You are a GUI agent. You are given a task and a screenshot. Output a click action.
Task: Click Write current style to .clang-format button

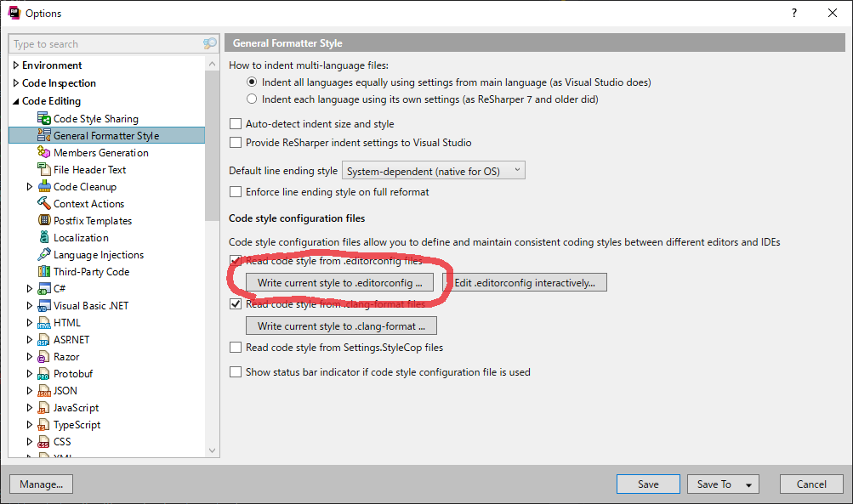pos(341,326)
